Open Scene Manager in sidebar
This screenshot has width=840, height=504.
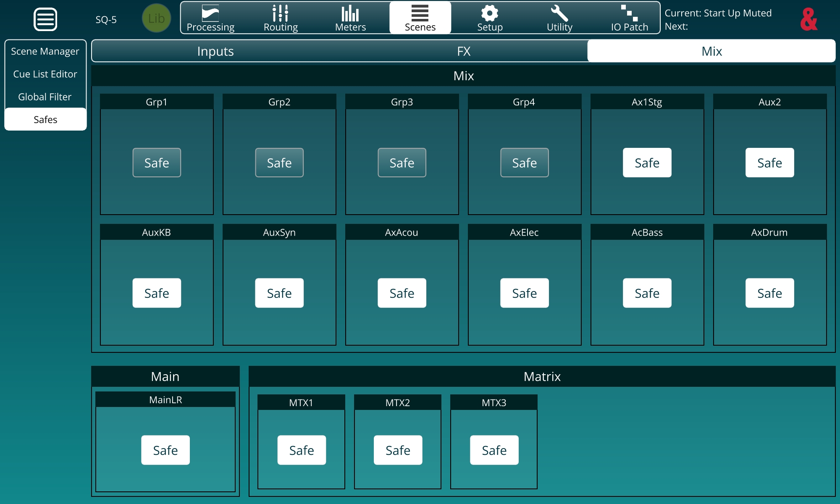click(x=45, y=51)
